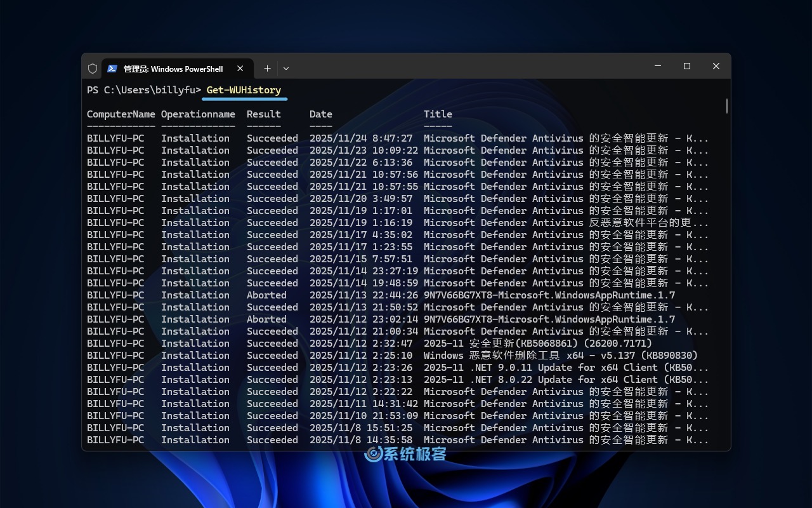
Task: Maximize the terminal window
Action: [687, 66]
